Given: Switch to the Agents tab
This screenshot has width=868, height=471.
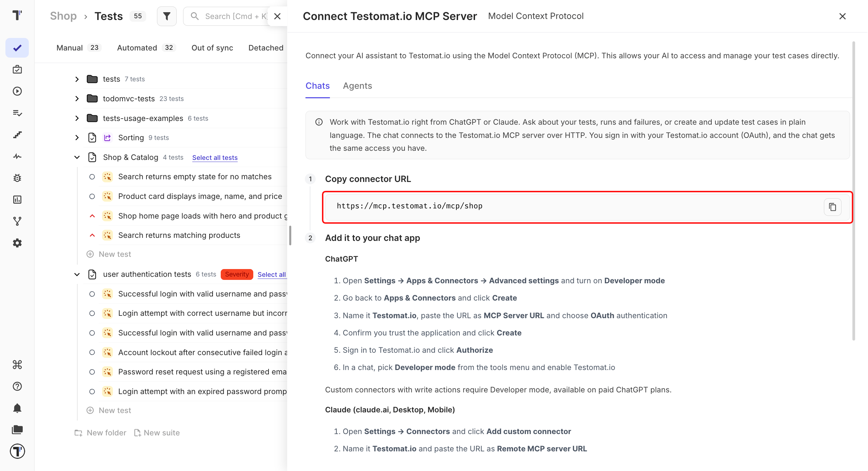Looking at the screenshot, I should (x=357, y=86).
